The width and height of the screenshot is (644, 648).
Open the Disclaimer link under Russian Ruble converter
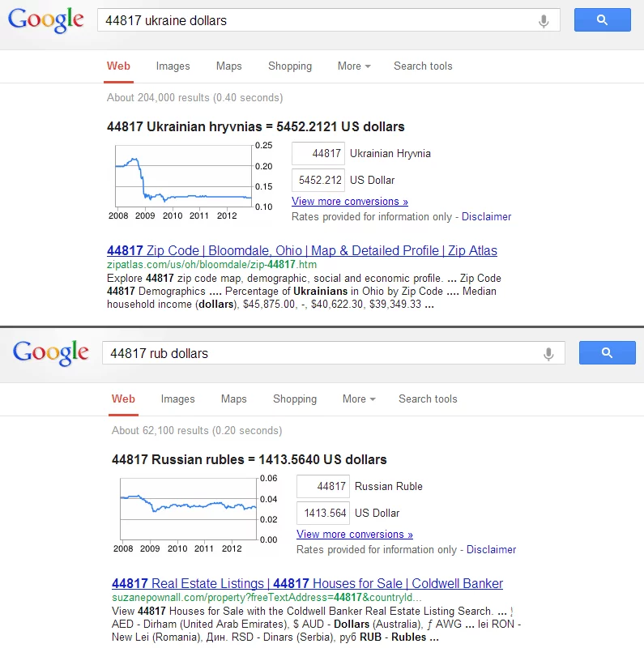click(491, 550)
